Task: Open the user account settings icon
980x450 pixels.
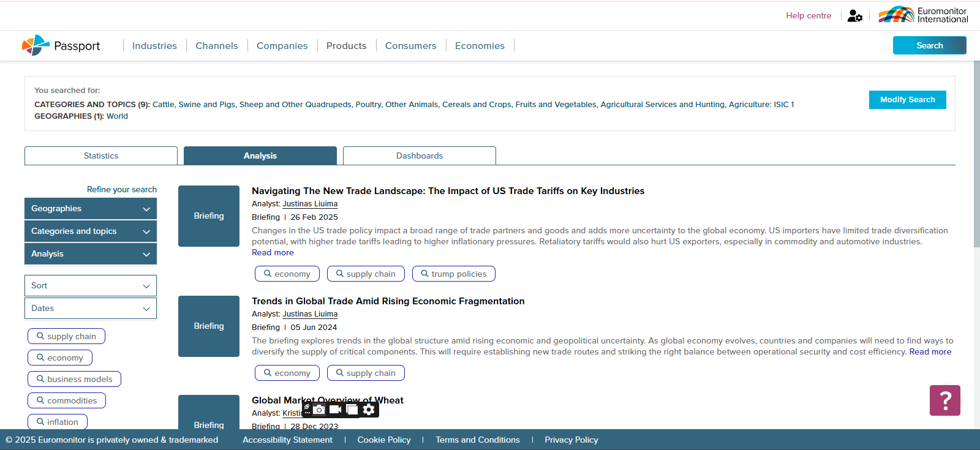Action: point(854,16)
